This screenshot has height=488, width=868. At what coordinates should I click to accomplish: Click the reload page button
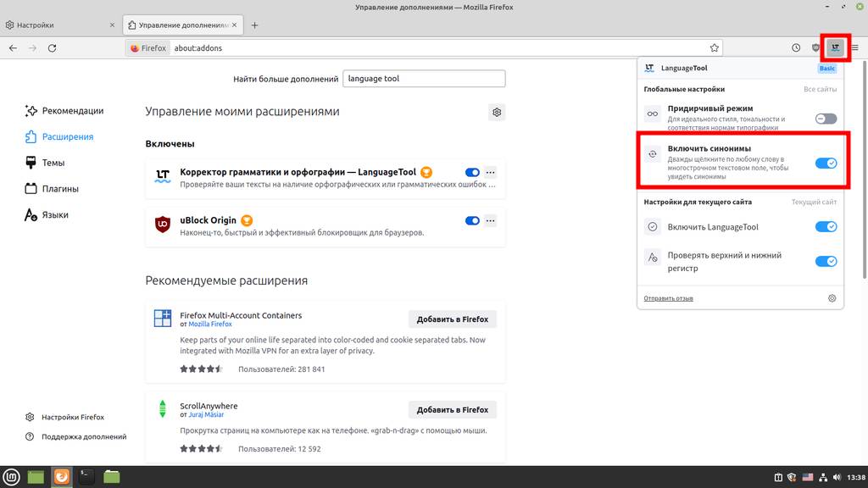[53, 48]
